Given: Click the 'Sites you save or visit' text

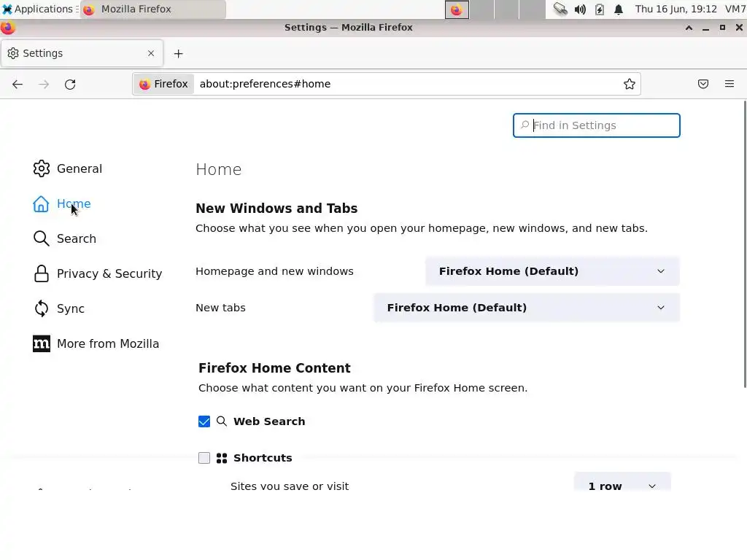Looking at the screenshot, I should coord(290,486).
